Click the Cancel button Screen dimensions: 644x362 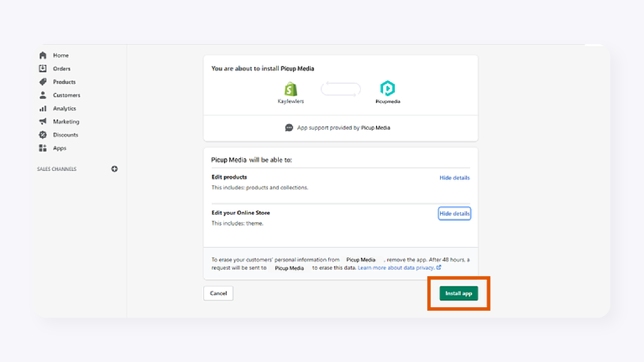[218, 293]
